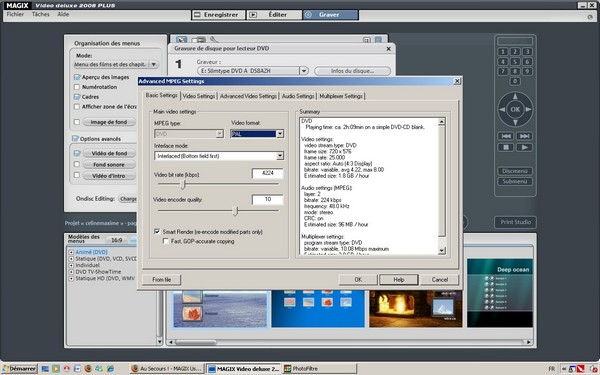Click the Video encoder quality slider handle

coord(235,211)
